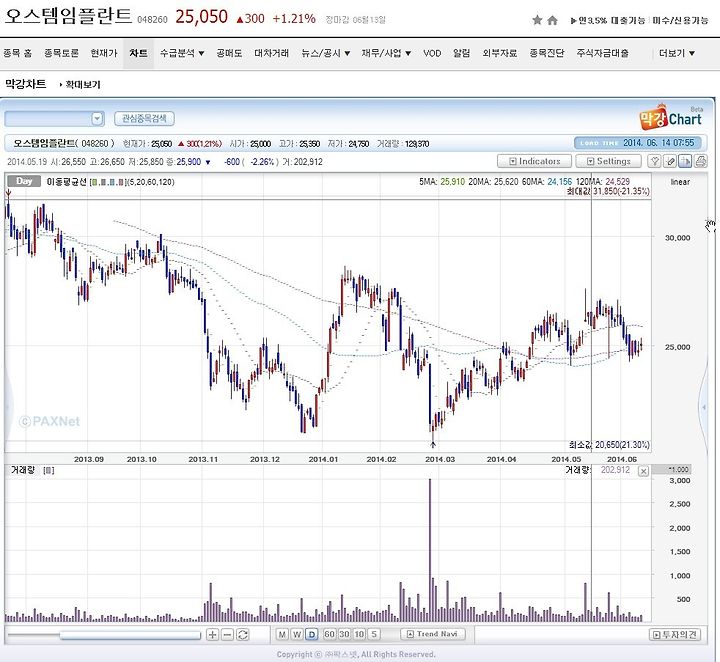Click the volume legend color box
Viewport: 720px width, 662px height.
click(49, 470)
